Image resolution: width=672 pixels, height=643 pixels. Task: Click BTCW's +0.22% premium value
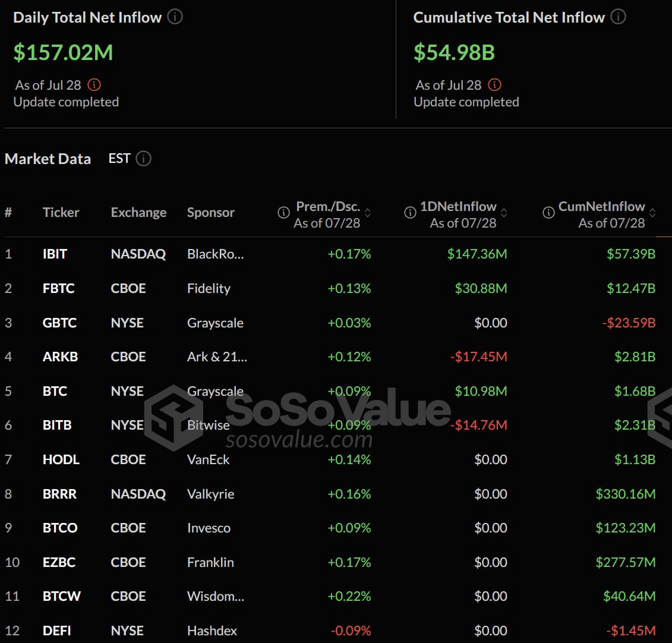point(349,596)
